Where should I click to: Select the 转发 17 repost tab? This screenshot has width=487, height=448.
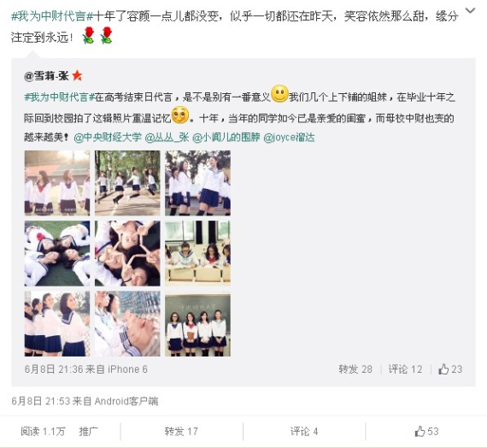pos(181,432)
